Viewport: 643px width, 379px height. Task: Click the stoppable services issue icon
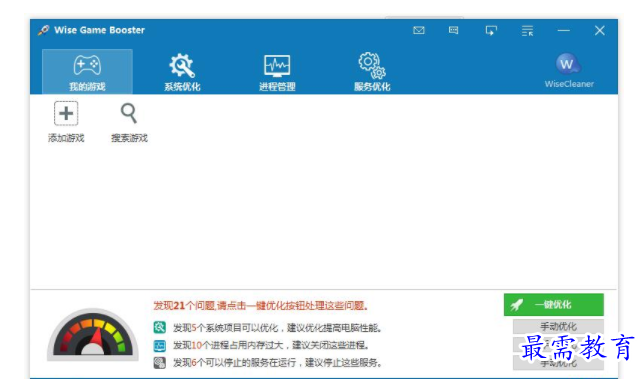160,363
